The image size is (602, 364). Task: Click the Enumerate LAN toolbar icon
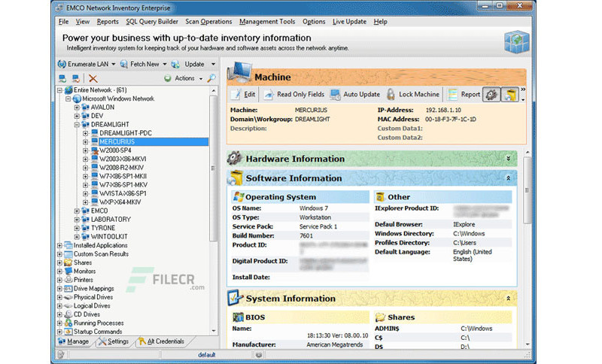tap(62, 64)
